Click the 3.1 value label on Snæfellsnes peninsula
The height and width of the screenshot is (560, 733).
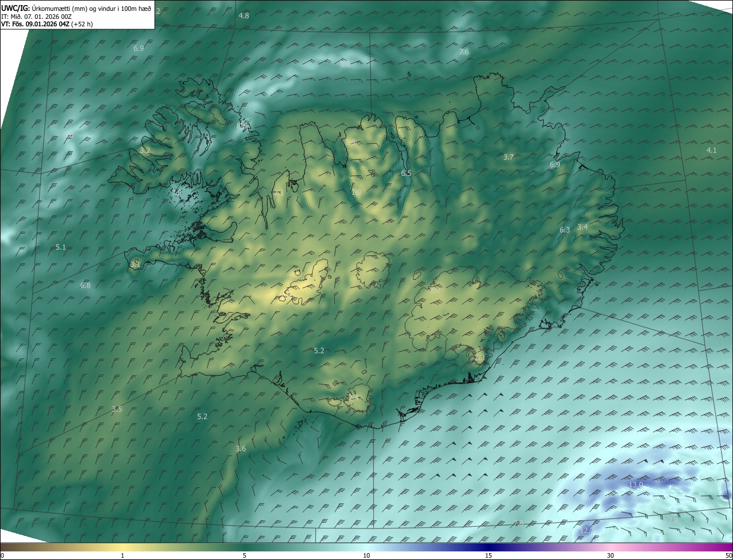pos(135,265)
